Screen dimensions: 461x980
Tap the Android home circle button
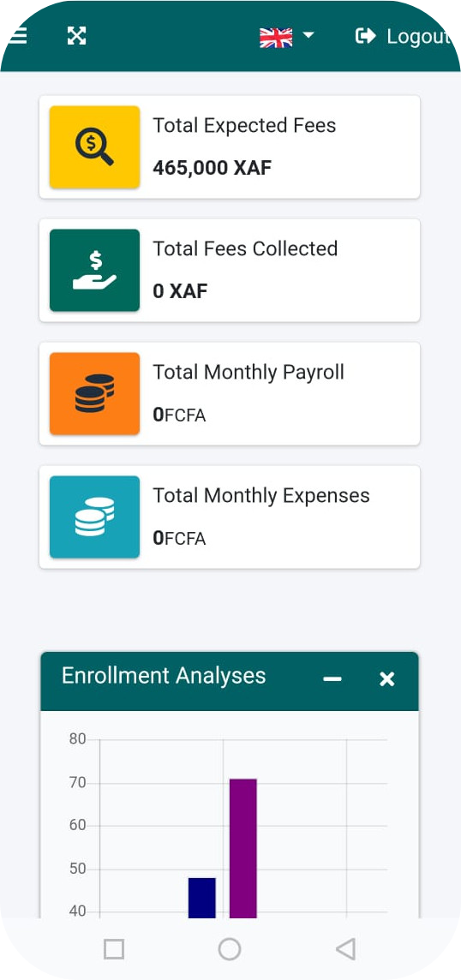pyautogui.click(x=230, y=949)
